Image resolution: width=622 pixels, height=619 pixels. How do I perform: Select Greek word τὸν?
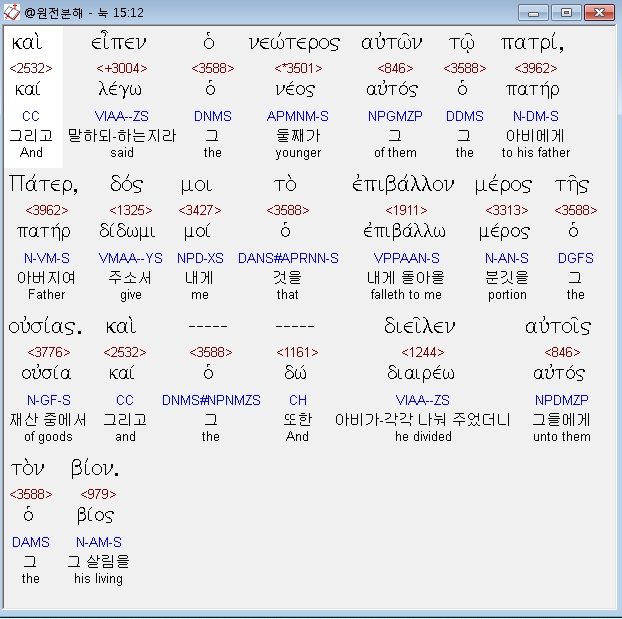(x=27, y=469)
